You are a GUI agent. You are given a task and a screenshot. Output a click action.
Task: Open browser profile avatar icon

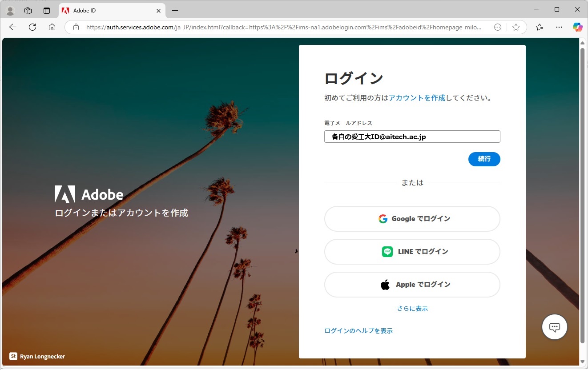(x=10, y=10)
